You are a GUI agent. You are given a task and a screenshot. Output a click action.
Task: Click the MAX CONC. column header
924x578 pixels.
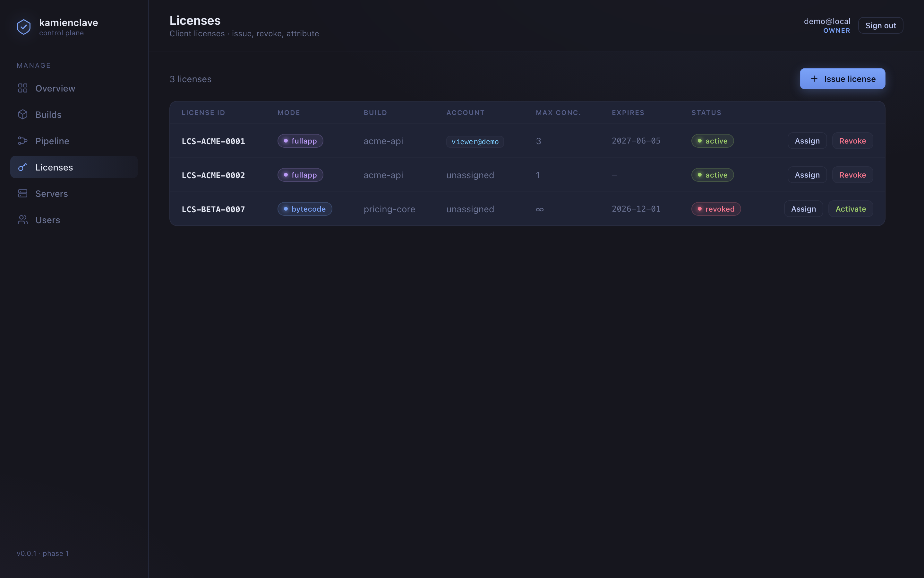click(558, 112)
